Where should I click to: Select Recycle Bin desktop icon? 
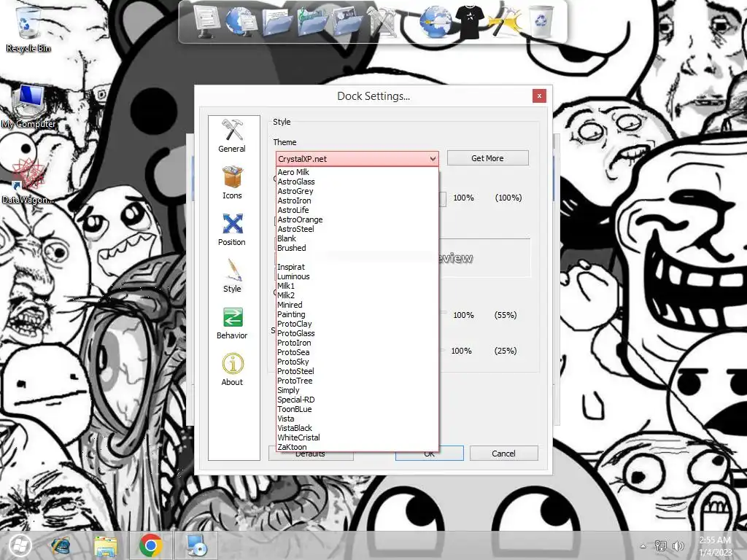tap(28, 28)
